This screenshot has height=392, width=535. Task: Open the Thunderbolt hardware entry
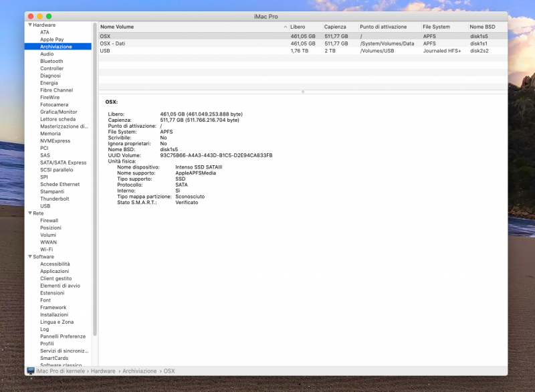(54, 199)
